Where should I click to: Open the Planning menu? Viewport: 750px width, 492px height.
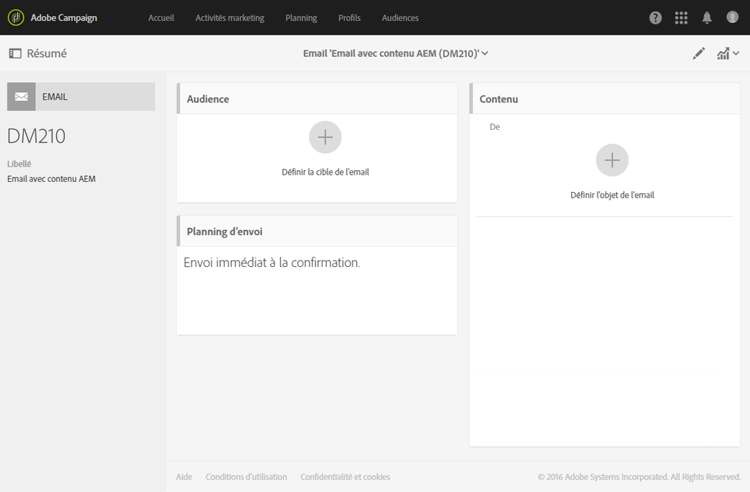[301, 18]
